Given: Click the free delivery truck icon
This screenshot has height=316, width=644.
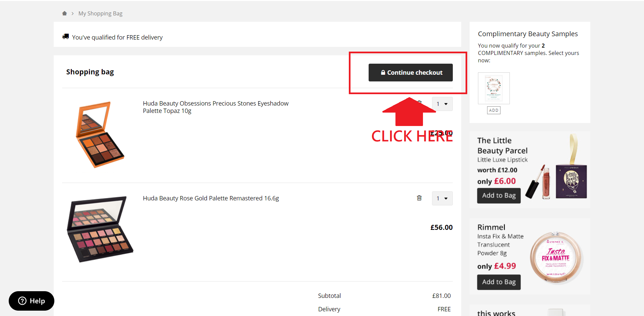Looking at the screenshot, I should (x=65, y=37).
